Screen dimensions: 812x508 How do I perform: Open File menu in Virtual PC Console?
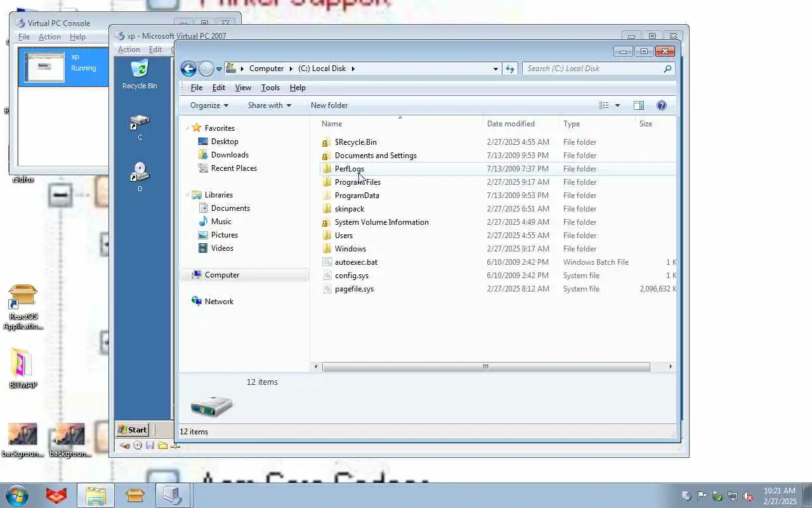point(24,37)
